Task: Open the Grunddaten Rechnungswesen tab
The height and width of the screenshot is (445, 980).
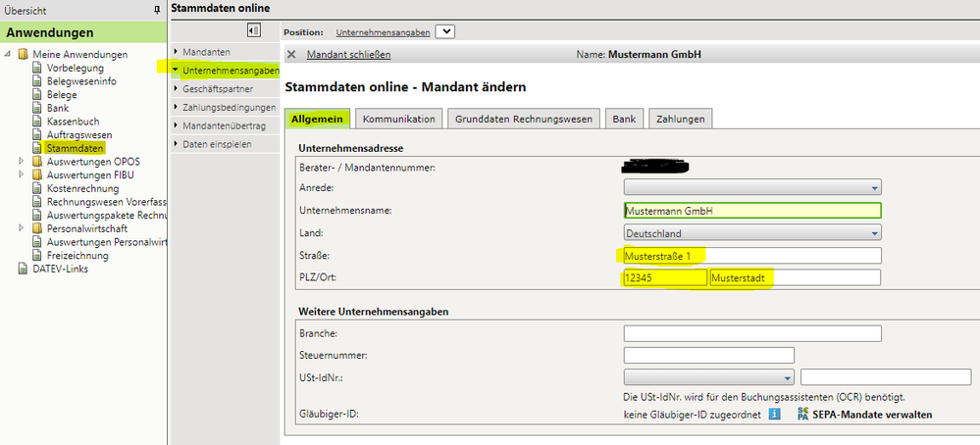Action: pyautogui.click(x=524, y=119)
